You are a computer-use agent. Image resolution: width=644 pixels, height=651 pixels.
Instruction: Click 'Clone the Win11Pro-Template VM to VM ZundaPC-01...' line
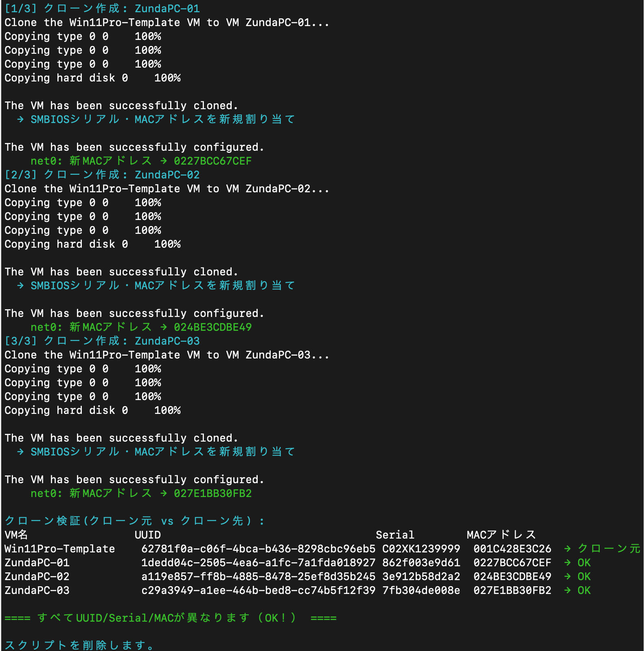(167, 22)
